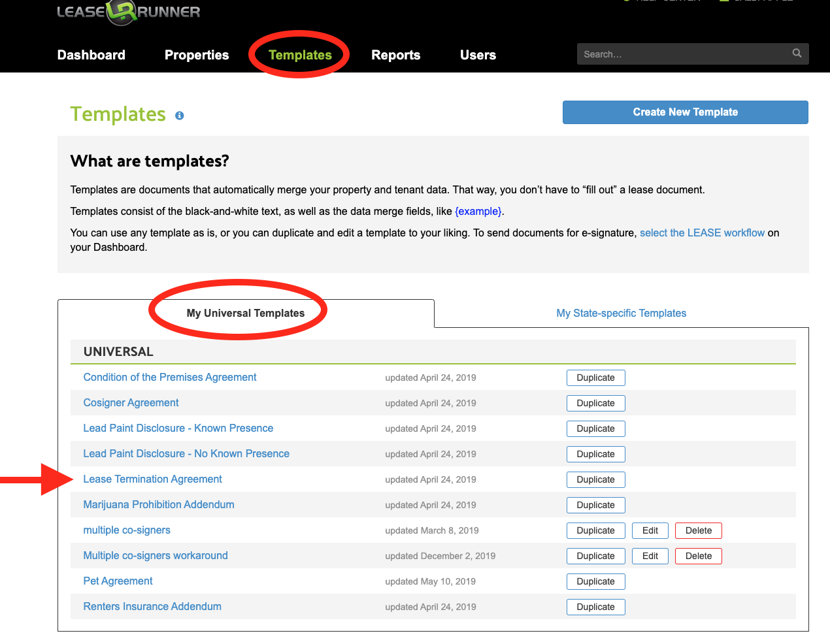Viewport: 830px width, 644px height.
Task: Edit the multiple co-signers template
Action: [x=650, y=530]
